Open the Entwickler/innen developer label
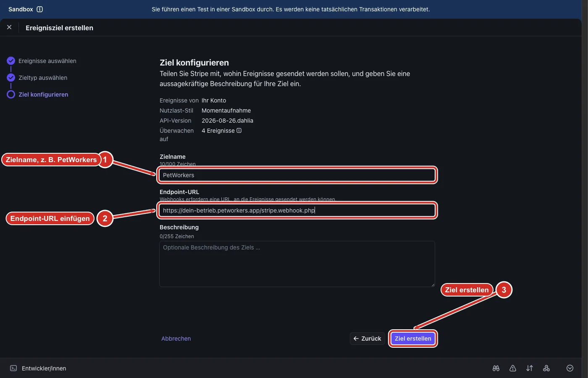This screenshot has width=588, height=378. click(44, 368)
